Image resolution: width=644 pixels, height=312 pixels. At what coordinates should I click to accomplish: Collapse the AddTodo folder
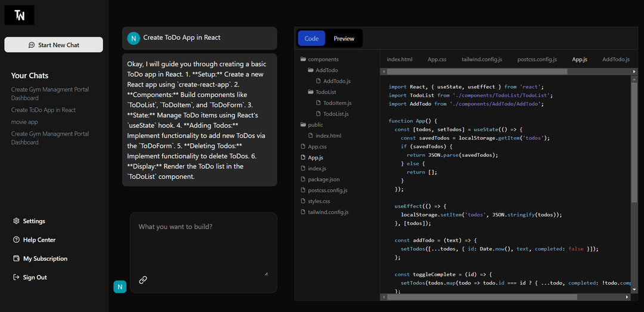pyautogui.click(x=323, y=70)
